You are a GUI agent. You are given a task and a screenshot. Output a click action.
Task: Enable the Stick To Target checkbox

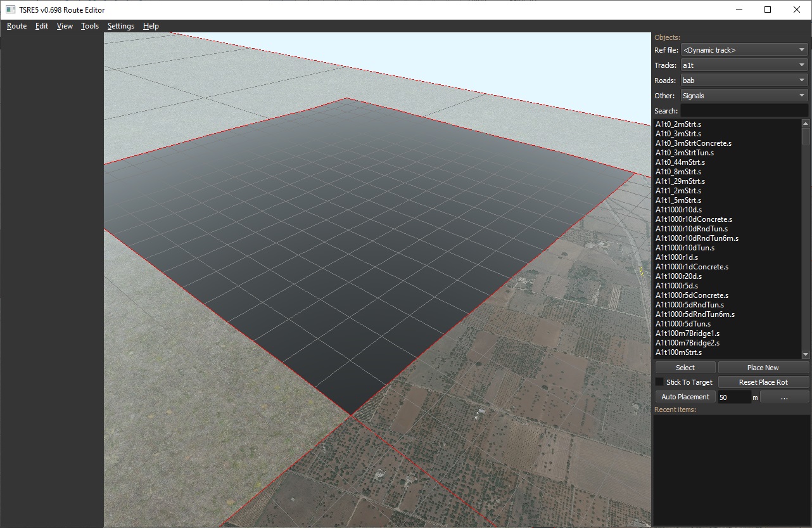pyautogui.click(x=659, y=382)
